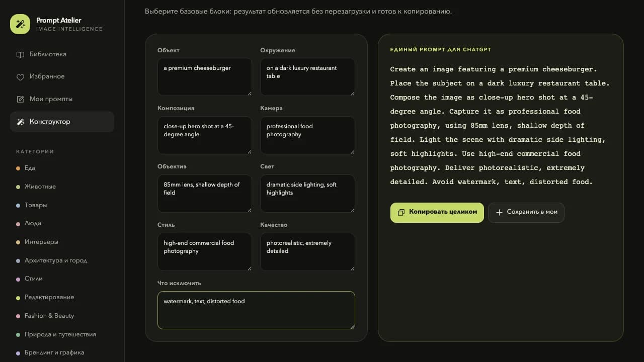Edit the Что исключить text field
Image resolution: width=644 pixels, height=362 pixels.
click(256, 310)
